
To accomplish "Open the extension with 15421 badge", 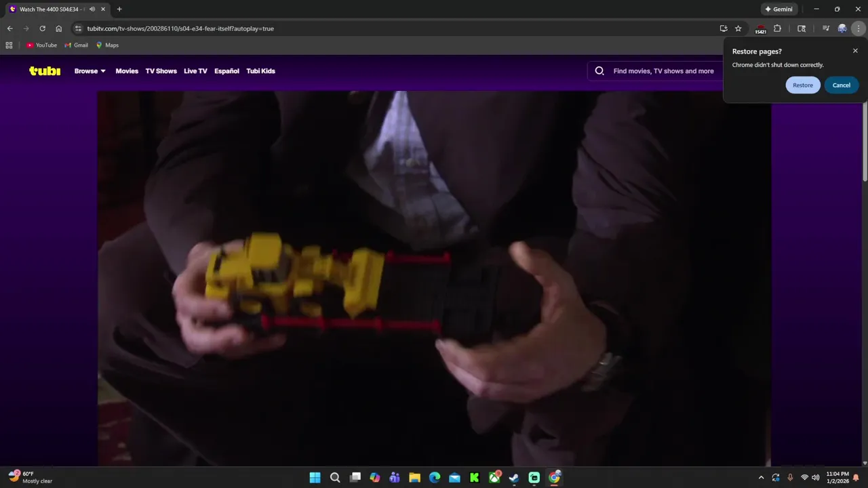I will coord(760,28).
